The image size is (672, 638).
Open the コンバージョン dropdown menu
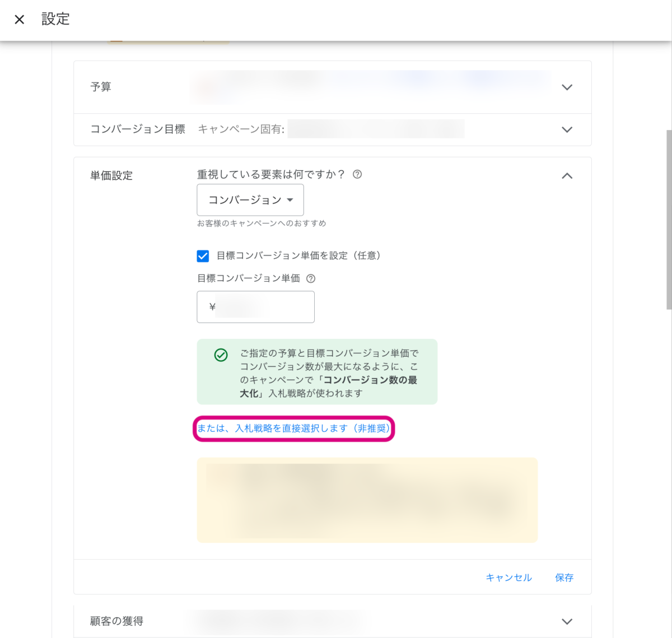(250, 200)
